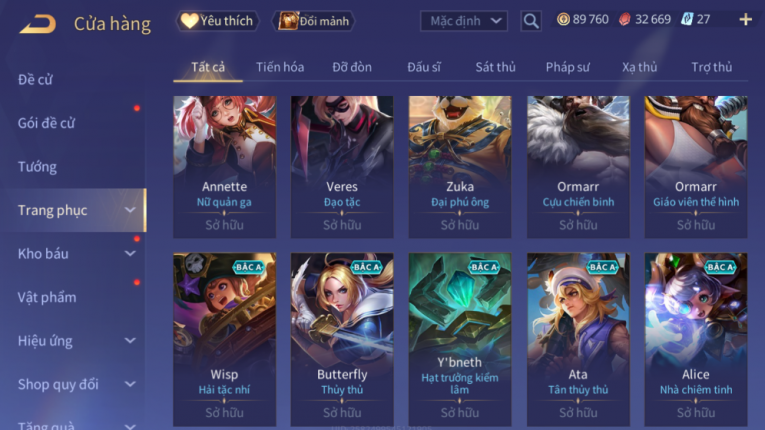
Task: Select the Annette Nữ quản gia skin card
Action: pyautogui.click(x=224, y=167)
